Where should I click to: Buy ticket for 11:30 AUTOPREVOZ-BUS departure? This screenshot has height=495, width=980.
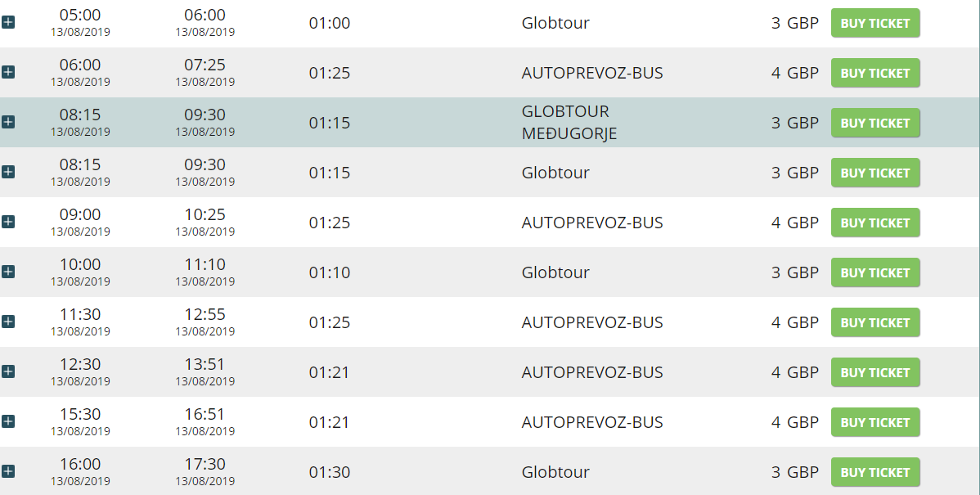tap(875, 322)
